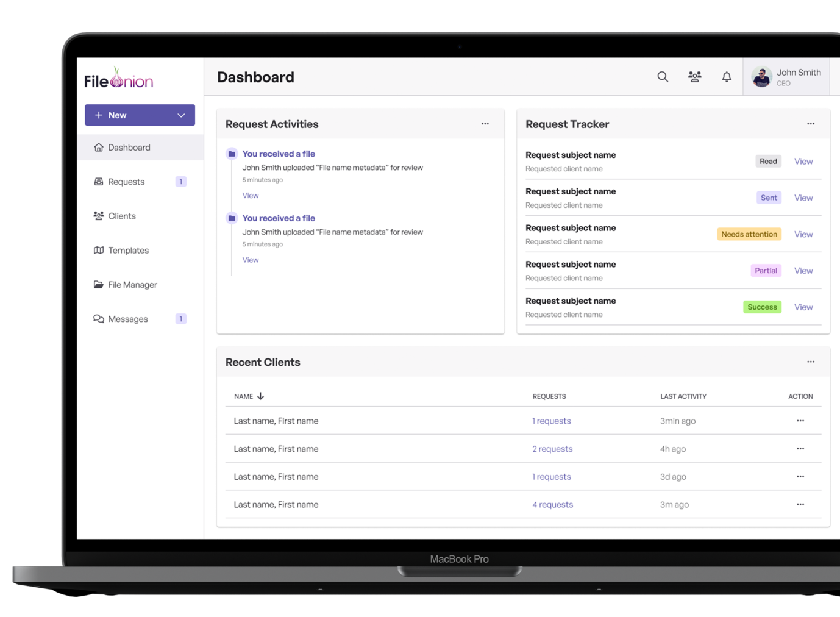This screenshot has width=840, height=617.
Task: Click the New button label
Action: click(x=117, y=115)
